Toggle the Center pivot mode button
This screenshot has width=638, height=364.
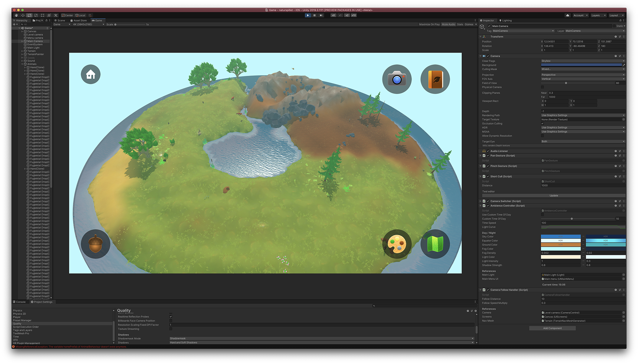(67, 15)
